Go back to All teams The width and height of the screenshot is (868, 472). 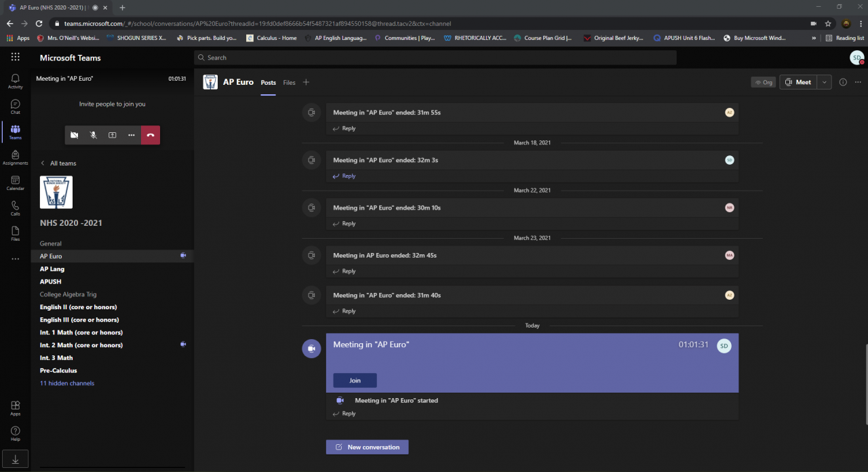(x=58, y=163)
